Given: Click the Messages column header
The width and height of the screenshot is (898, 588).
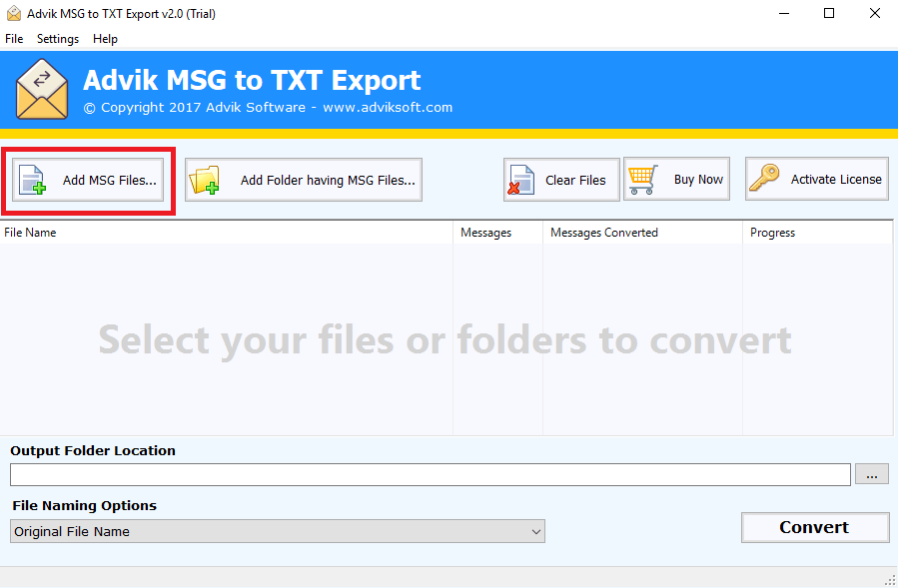Looking at the screenshot, I should 497,233.
